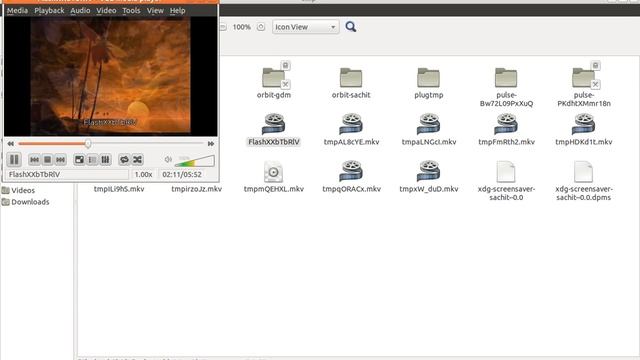Open the Audio menu

point(80,11)
